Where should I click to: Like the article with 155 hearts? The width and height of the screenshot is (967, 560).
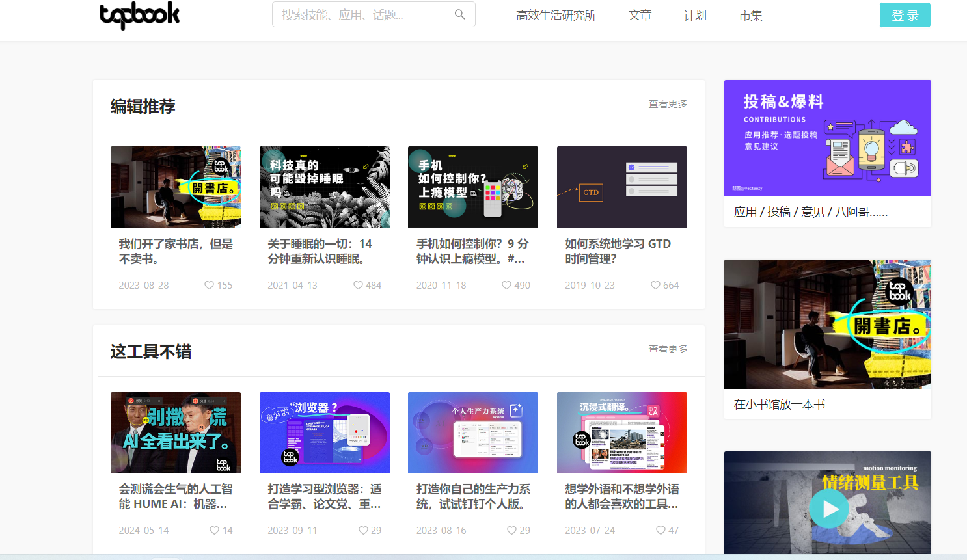[x=209, y=286]
